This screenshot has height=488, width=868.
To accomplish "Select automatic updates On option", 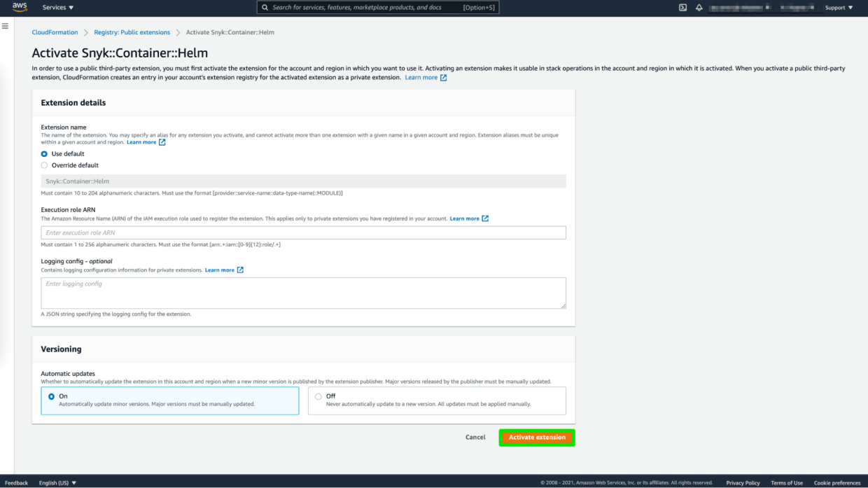I will [x=170, y=400].
